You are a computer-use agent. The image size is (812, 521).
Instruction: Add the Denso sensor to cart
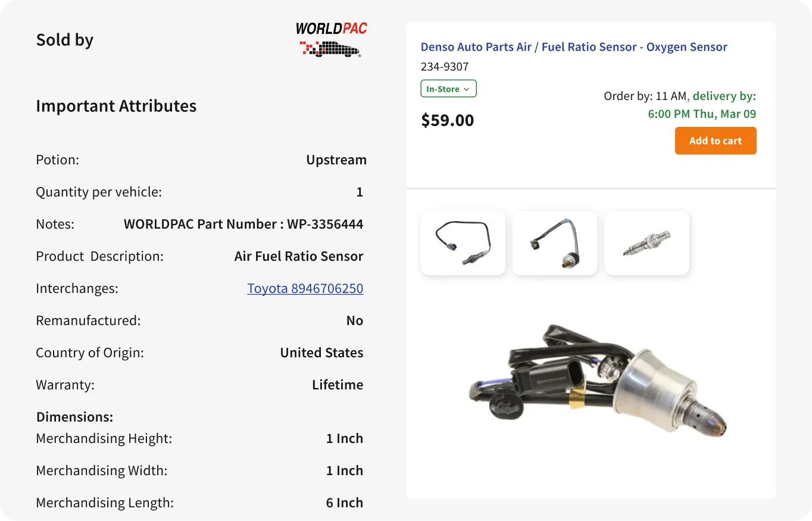tap(715, 141)
